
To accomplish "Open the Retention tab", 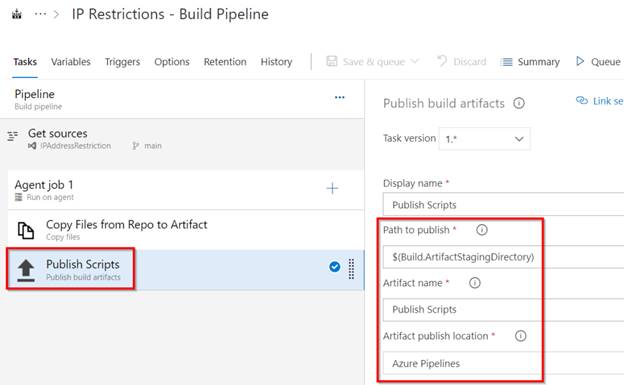I will 225,62.
